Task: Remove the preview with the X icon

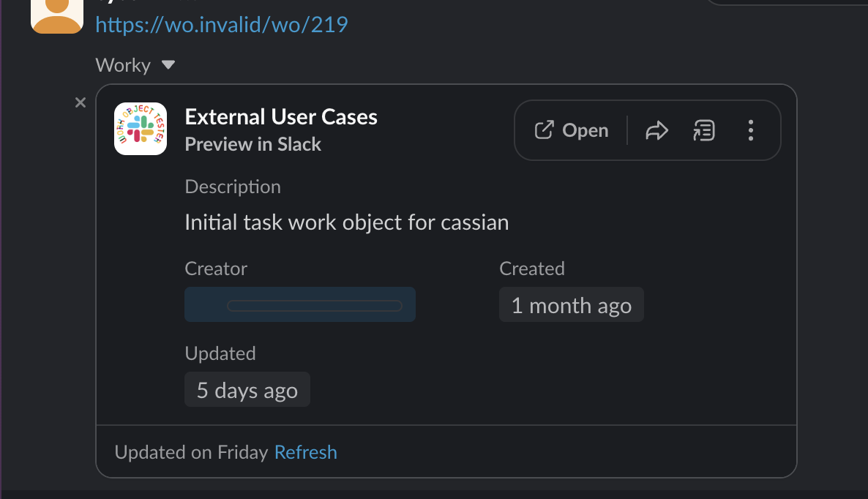Action: coord(81,102)
